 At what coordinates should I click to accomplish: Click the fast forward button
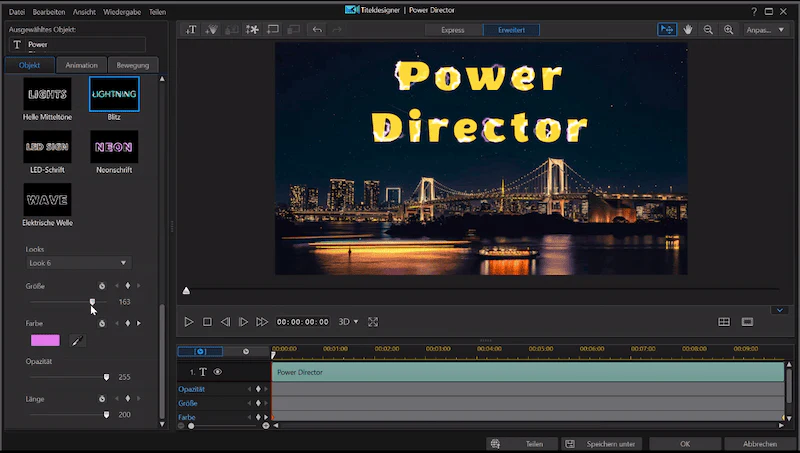pos(262,322)
